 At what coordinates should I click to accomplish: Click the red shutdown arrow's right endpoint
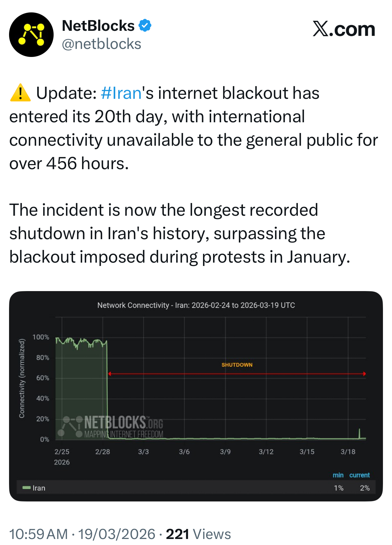365,374
